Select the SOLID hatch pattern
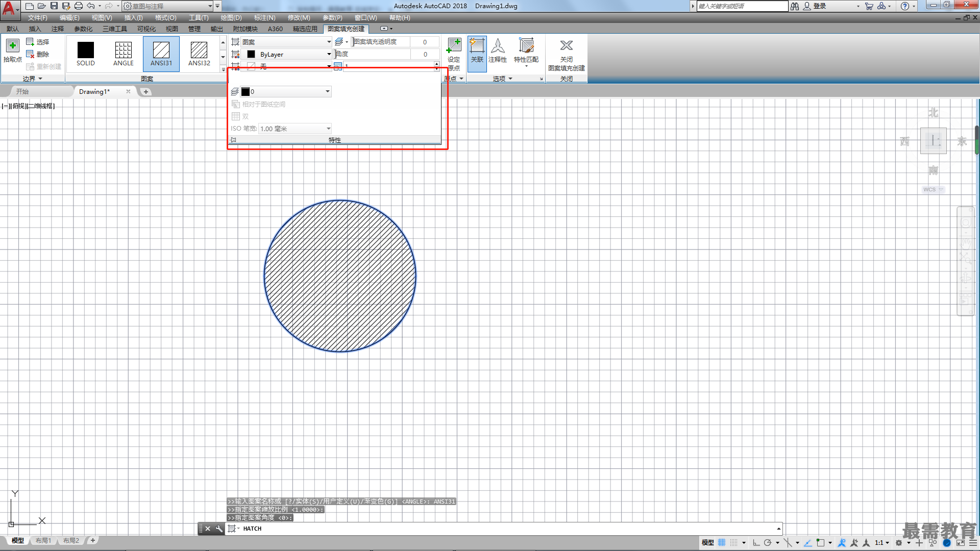 coord(86,54)
